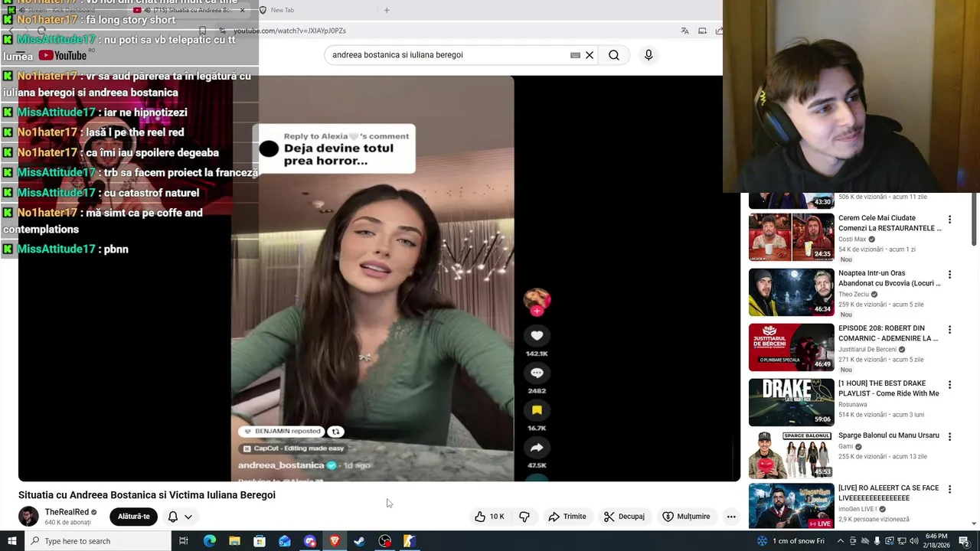This screenshot has width=980, height=551.
Task: Open options for 'Cerem Cele Mai Ciudate' video
Action: 949,220
